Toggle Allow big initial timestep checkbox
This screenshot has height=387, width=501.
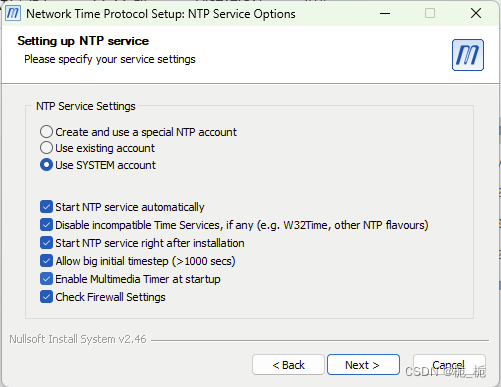coord(46,261)
